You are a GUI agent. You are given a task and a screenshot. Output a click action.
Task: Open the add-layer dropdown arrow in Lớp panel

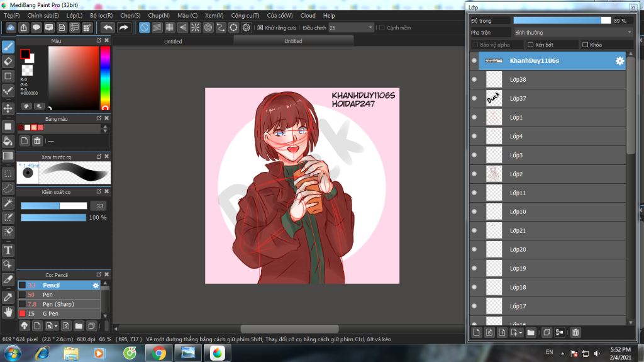pyautogui.click(x=521, y=332)
